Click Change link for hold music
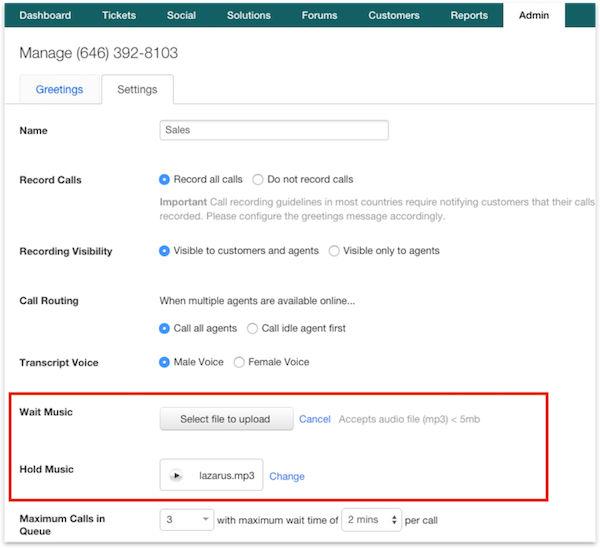Image resolution: width=600 pixels, height=548 pixels. pos(287,476)
